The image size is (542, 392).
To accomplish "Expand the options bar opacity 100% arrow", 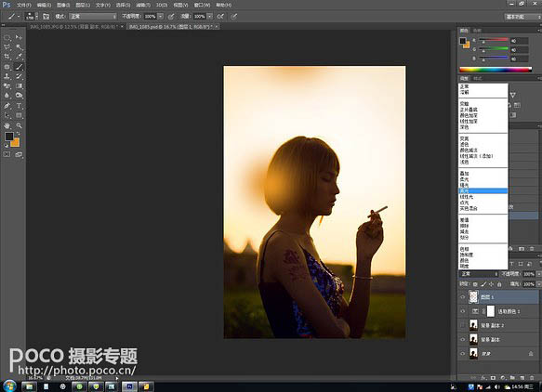I will tap(161, 16).
